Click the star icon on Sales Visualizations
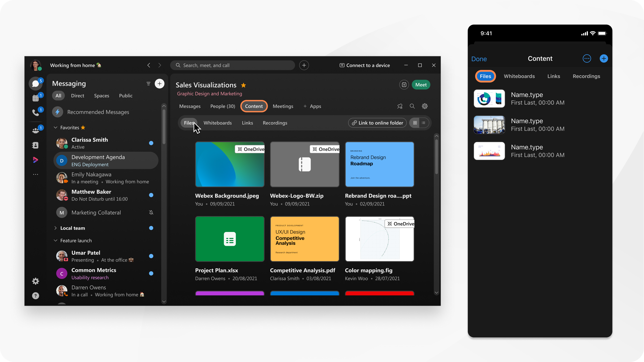This screenshot has width=644, height=362. [243, 85]
